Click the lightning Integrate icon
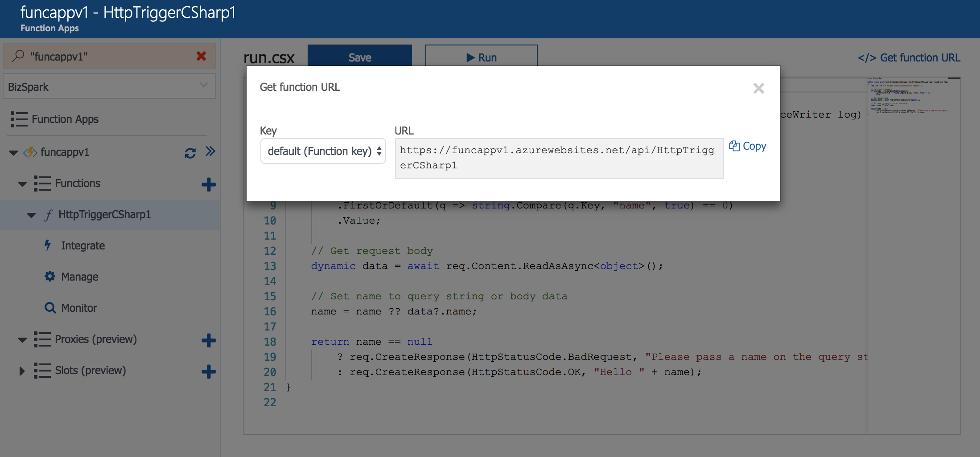 pos(48,245)
